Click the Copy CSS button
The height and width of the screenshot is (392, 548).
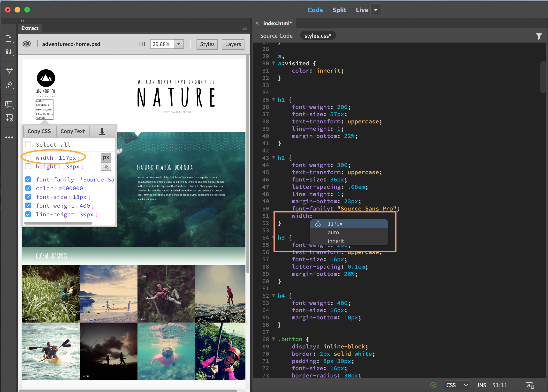[x=39, y=131]
